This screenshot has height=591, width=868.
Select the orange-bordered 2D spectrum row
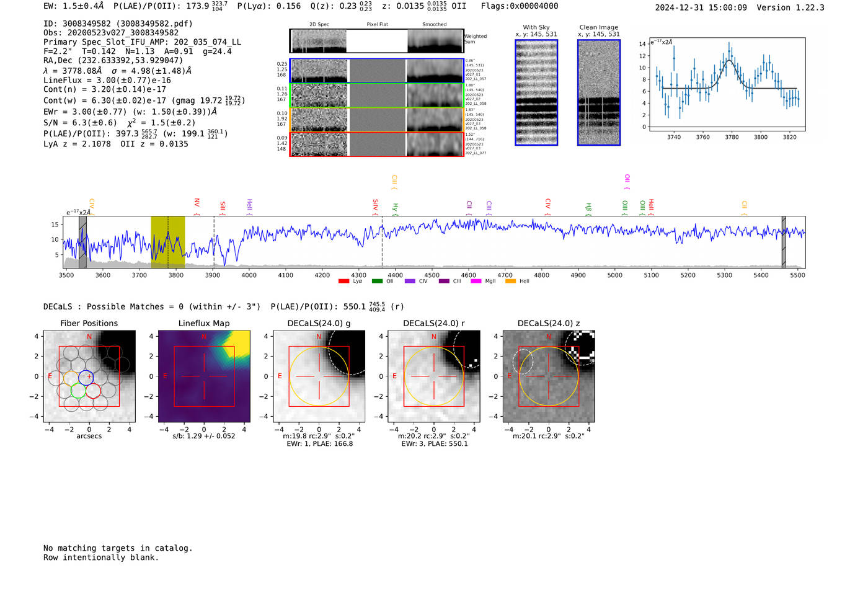tap(377, 120)
